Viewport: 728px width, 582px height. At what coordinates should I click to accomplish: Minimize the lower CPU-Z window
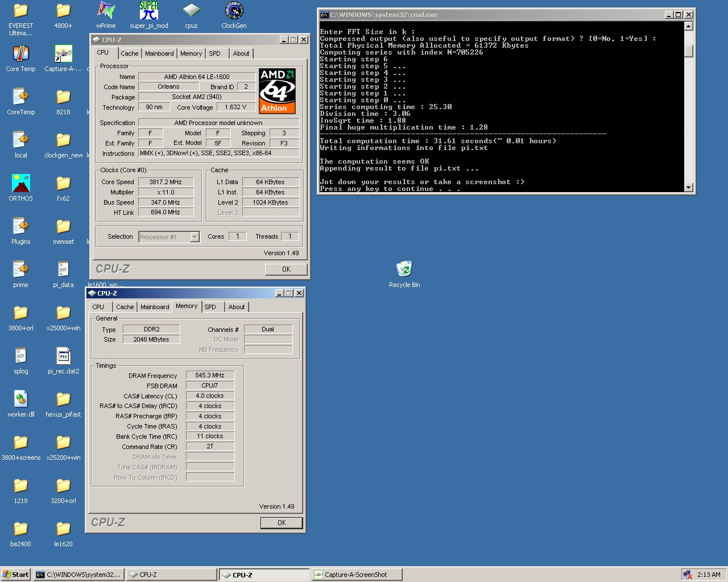pos(279,293)
